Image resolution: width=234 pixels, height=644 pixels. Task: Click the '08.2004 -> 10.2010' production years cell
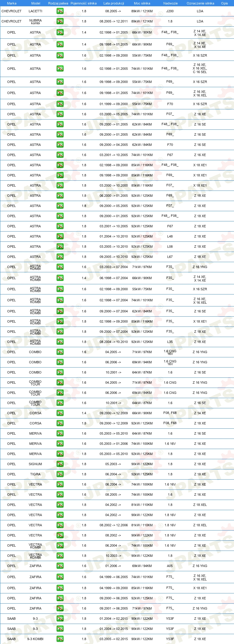114,342
